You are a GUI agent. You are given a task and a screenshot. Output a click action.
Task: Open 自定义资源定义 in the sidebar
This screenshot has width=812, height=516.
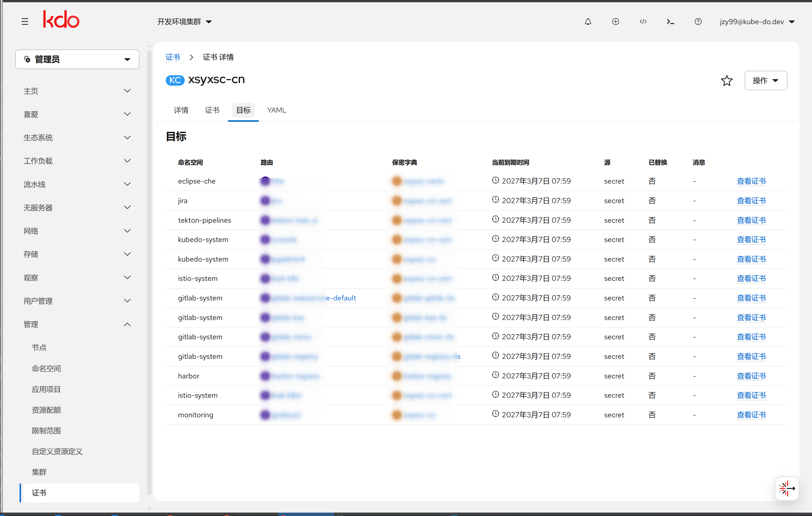point(57,451)
